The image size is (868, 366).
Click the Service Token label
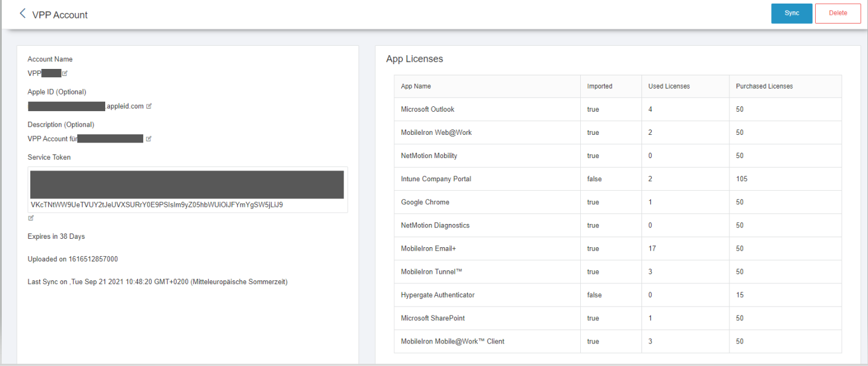[x=49, y=157]
